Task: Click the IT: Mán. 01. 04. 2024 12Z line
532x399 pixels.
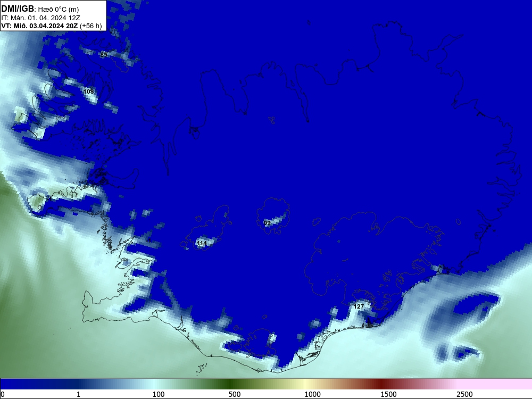Action: tap(40, 18)
